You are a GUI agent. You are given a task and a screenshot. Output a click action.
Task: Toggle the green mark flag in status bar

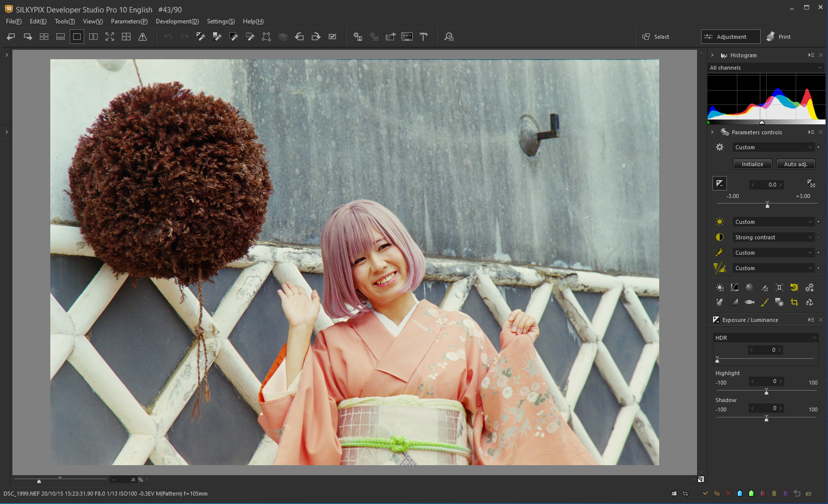coord(751,494)
